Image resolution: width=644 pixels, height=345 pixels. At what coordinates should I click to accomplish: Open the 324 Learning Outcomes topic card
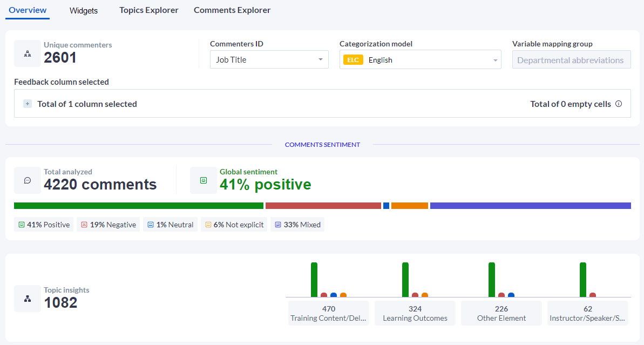click(415, 313)
